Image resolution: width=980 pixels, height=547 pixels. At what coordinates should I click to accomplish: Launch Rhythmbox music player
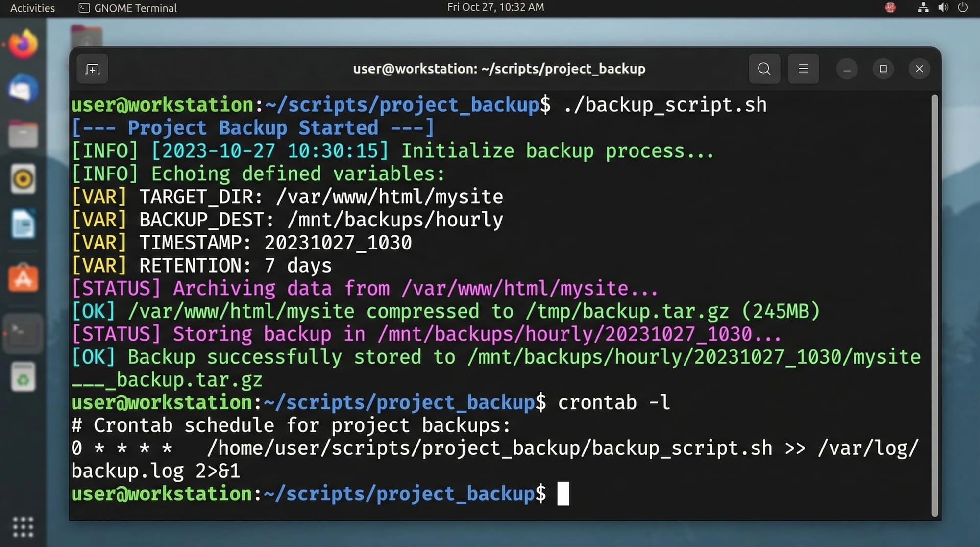pyautogui.click(x=23, y=179)
